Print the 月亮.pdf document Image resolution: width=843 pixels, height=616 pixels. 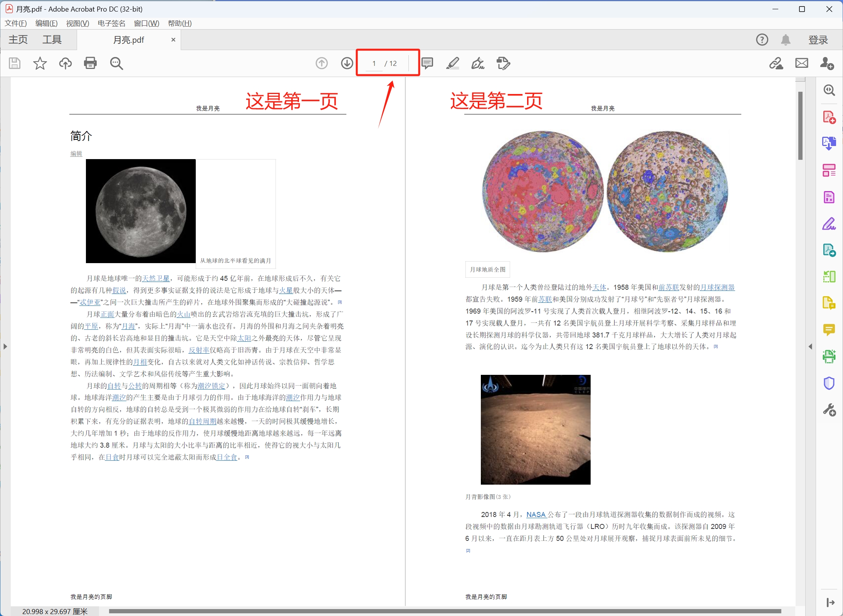click(x=90, y=63)
